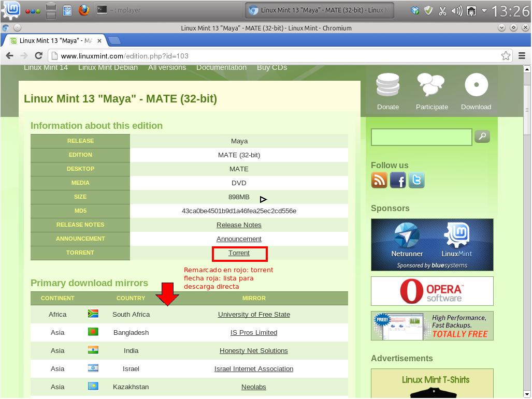Click the Linux Mint T-Shirts advertisement
Image resolution: width=532 pixels, height=399 pixels.
432,383
